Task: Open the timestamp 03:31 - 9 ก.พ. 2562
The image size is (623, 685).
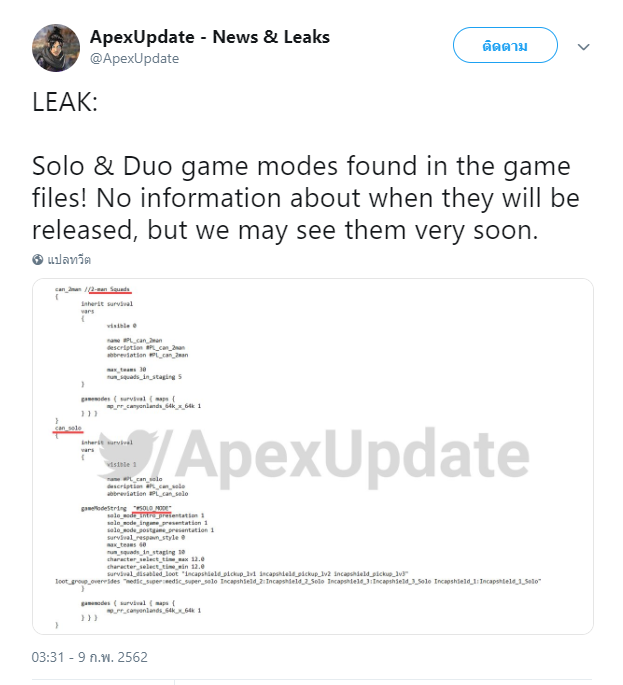Action: pyautogui.click(x=90, y=657)
